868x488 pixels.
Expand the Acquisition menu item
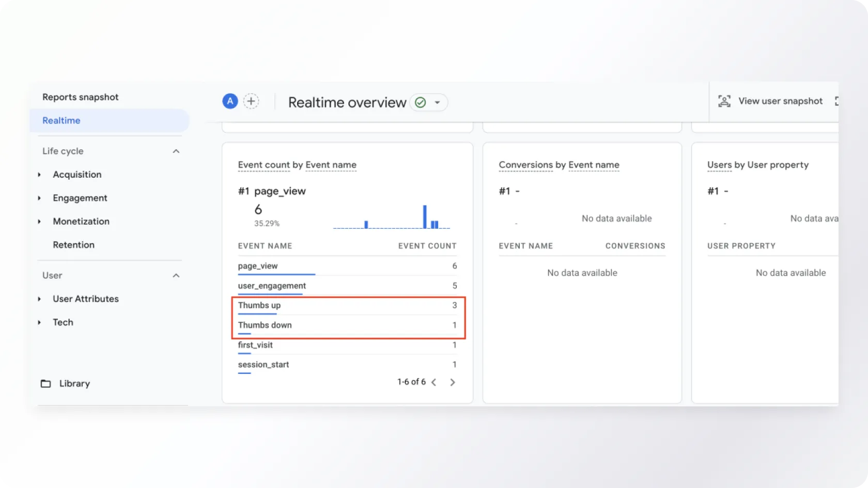(x=39, y=175)
